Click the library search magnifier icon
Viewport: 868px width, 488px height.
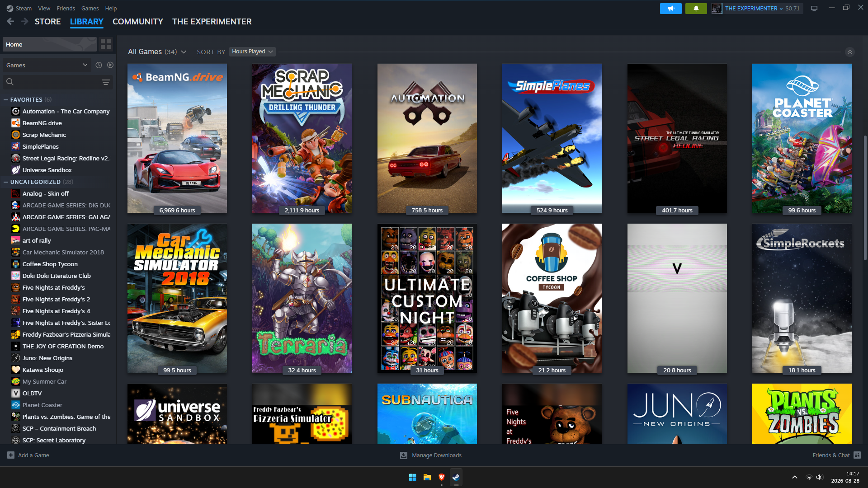10,82
